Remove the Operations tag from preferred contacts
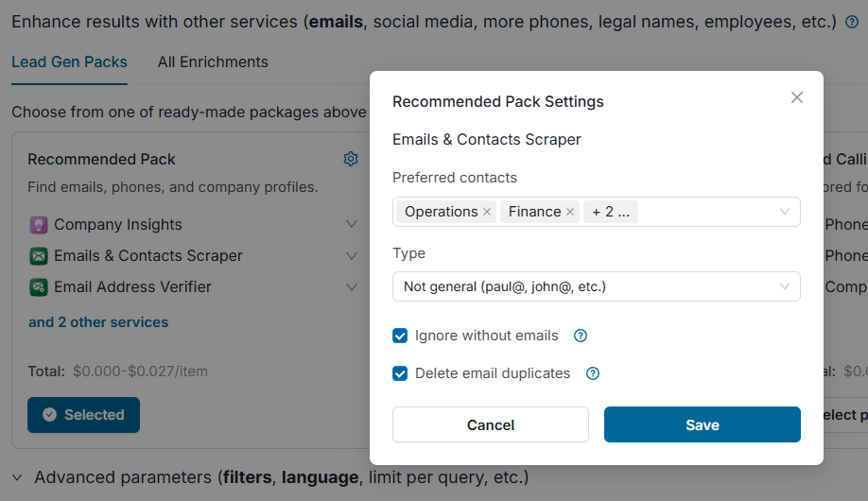The height and width of the screenshot is (501, 868). coord(487,212)
